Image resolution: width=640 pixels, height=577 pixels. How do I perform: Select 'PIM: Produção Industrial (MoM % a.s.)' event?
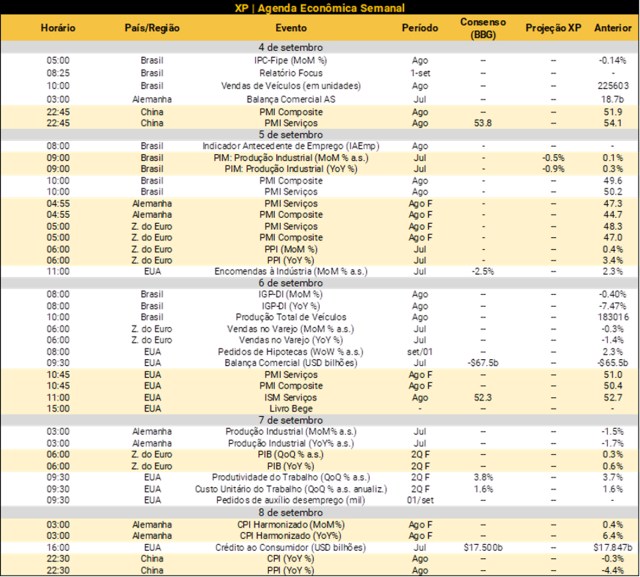291,157
